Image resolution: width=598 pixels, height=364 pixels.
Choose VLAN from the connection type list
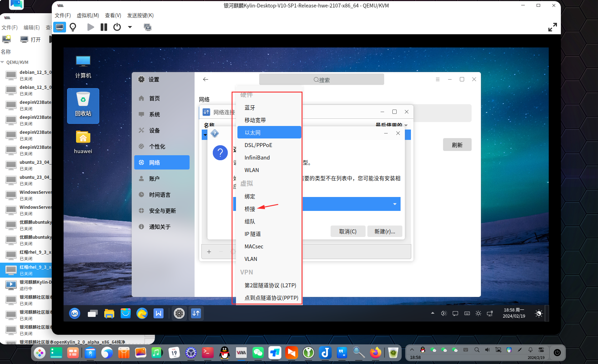coord(269,259)
